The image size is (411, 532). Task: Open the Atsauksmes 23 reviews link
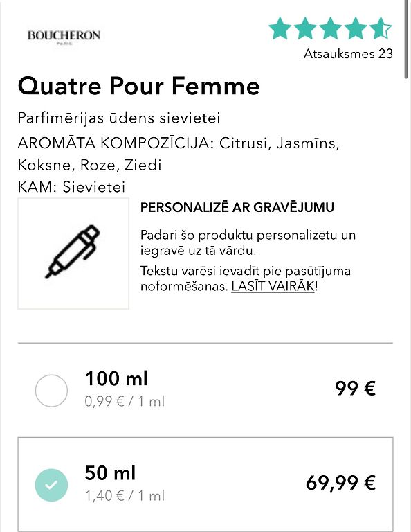pos(348,53)
